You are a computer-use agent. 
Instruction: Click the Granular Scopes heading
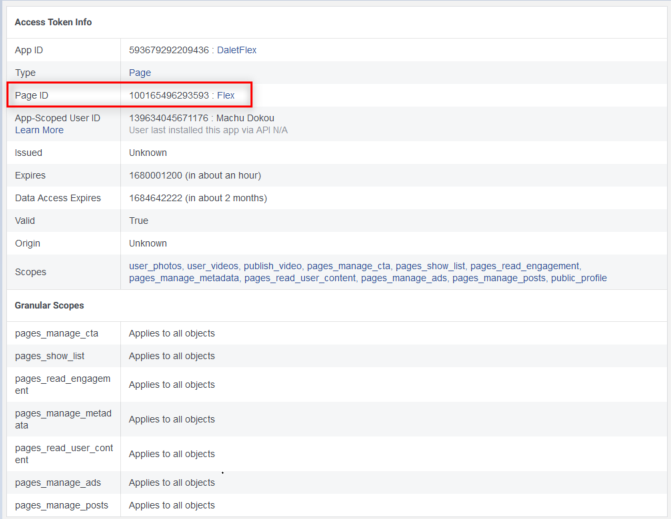coord(49,305)
